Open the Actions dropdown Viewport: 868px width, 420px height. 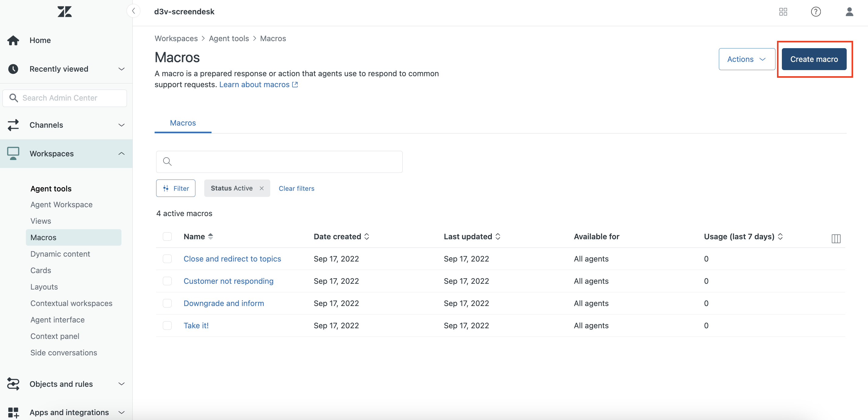[746, 59]
